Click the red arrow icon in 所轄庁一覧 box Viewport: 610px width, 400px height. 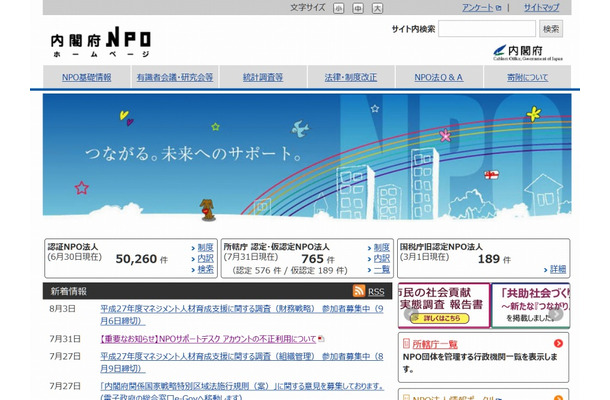coord(558,343)
